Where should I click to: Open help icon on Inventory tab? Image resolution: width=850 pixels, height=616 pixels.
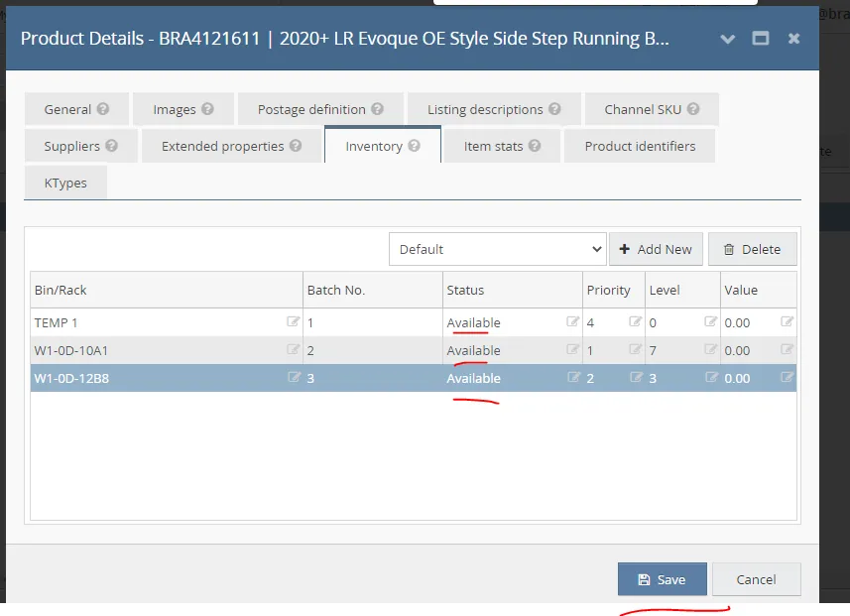coord(415,146)
